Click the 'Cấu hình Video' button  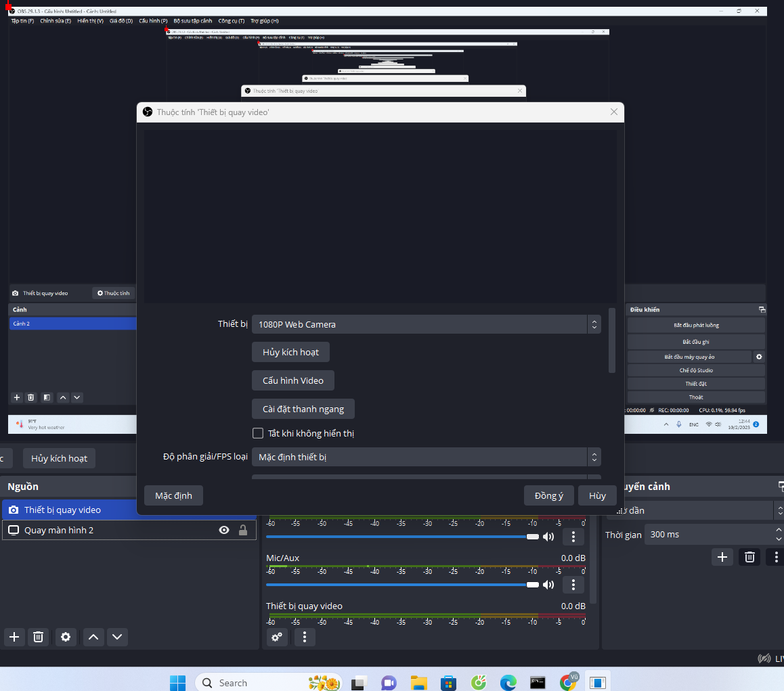[x=292, y=380]
